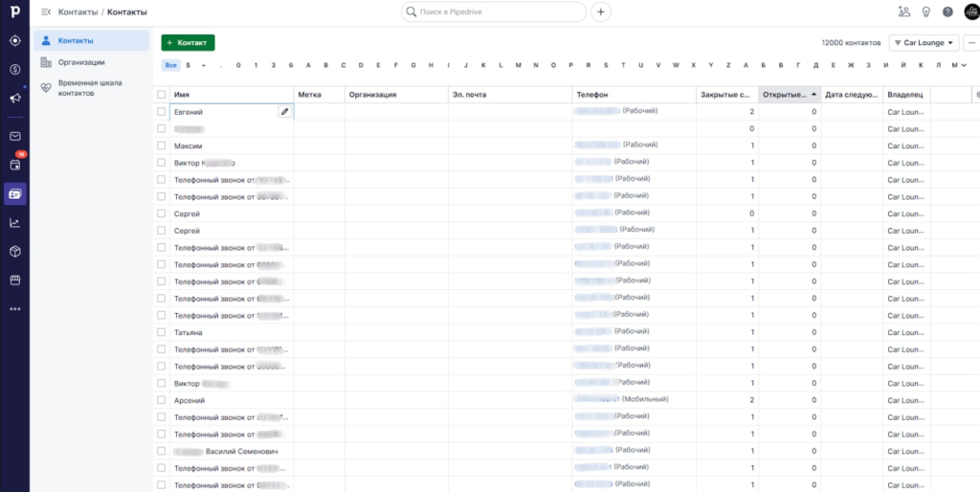The height and width of the screenshot is (492, 980).
Task: Open the contact named Арсений
Action: pos(189,400)
